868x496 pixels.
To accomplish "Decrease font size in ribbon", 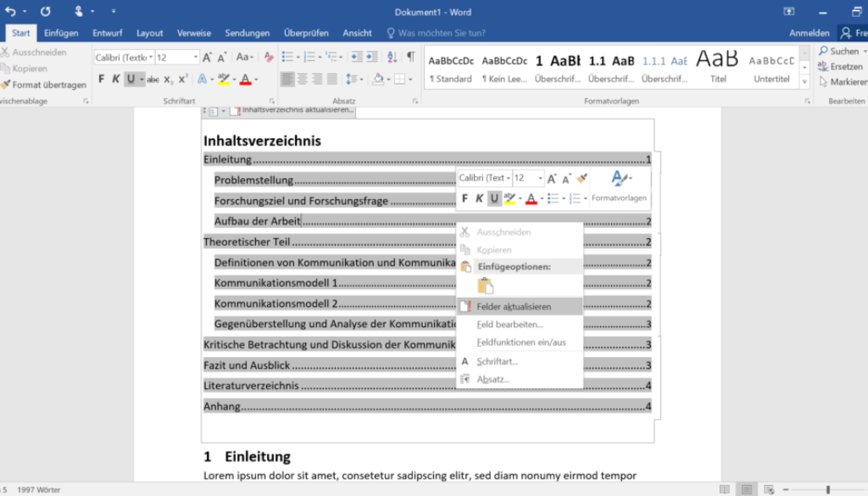I will coord(222,57).
